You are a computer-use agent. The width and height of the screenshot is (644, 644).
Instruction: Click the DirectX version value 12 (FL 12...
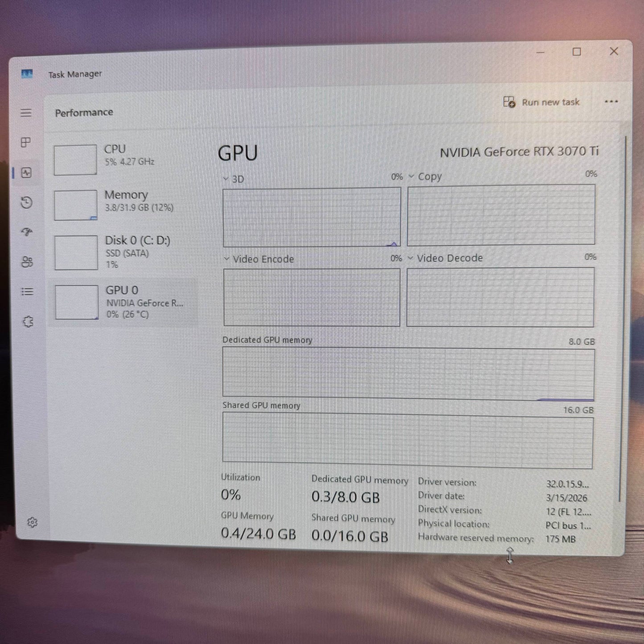[x=568, y=512]
